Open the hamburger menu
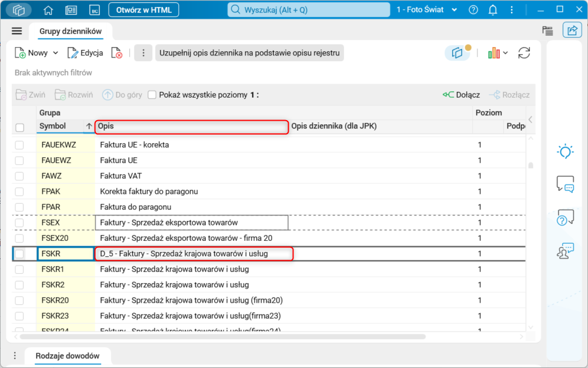Viewport: 588px width, 368px height. tap(17, 31)
